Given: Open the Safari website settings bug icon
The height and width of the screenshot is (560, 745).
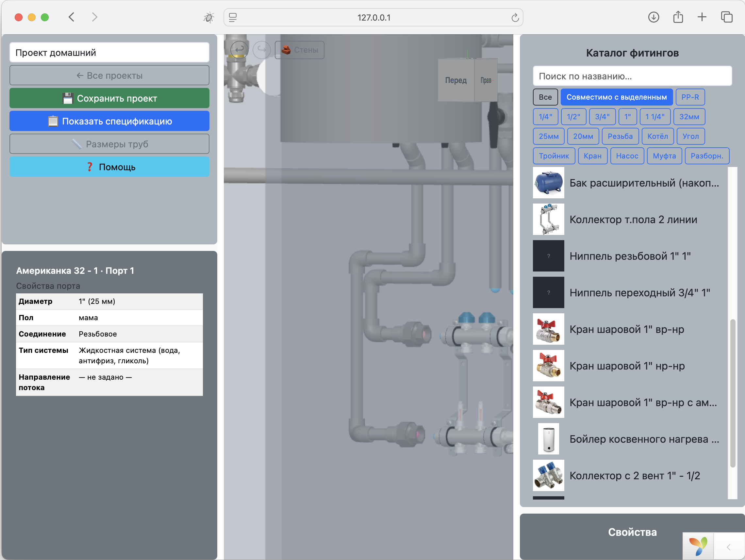Looking at the screenshot, I should coord(209,17).
